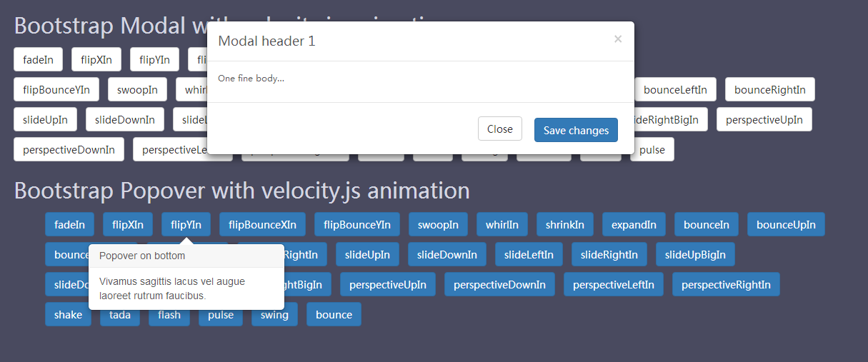The image size is (868, 362).
Task: Trigger the white flipXIn modal animation
Action: point(96,60)
